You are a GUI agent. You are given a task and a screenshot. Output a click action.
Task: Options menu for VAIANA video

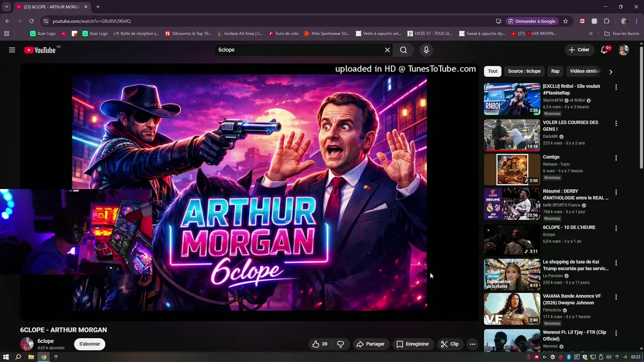(x=616, y=297)
